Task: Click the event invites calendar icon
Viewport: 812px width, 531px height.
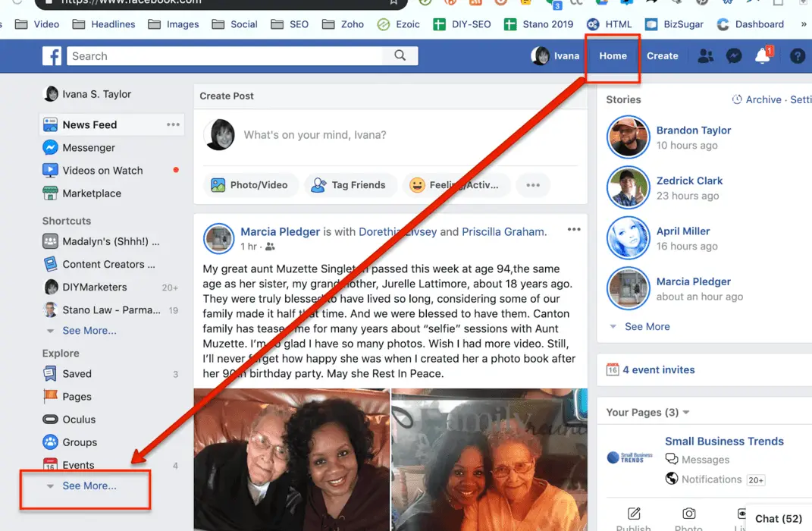Action: coord(613,369)
